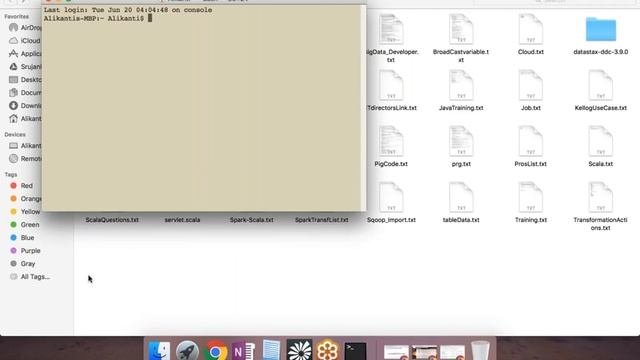Screen dimensions: 640x360
Task: Select the Job.txt file icon
Action: click(531, 85)
